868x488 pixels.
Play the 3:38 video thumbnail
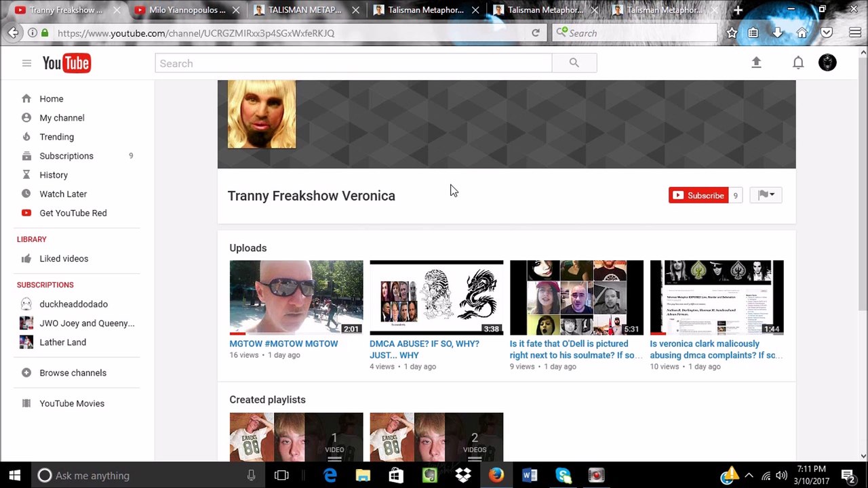tap(436, 297)
